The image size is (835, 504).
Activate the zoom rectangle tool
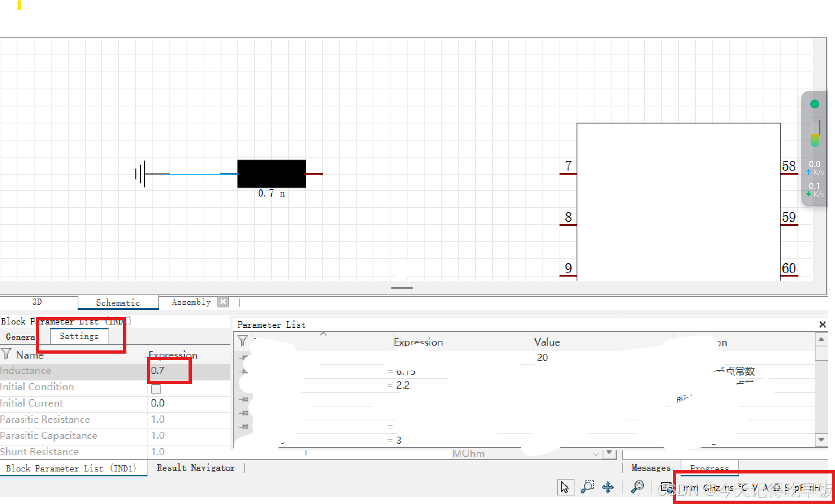(587, 487)
